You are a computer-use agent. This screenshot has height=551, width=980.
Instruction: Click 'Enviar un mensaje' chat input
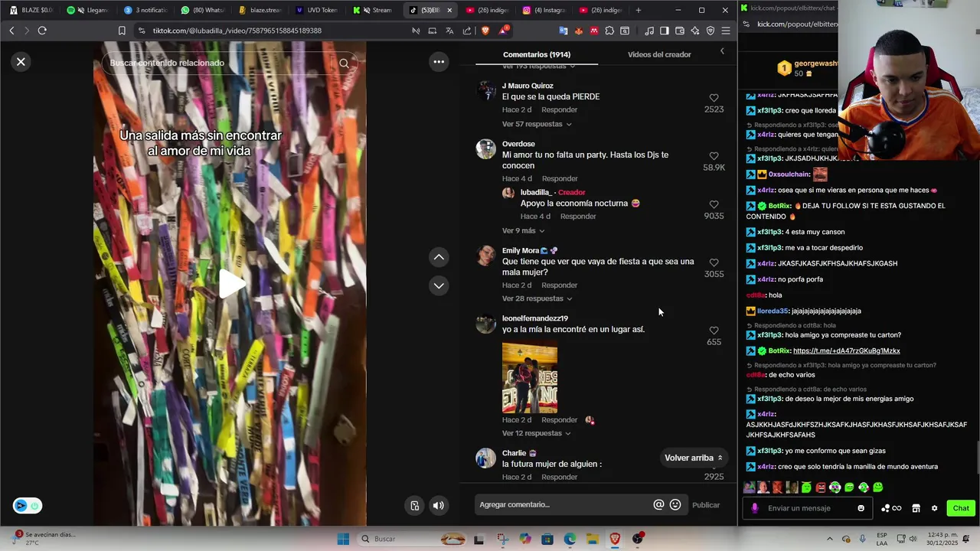[x=808, y=508]
